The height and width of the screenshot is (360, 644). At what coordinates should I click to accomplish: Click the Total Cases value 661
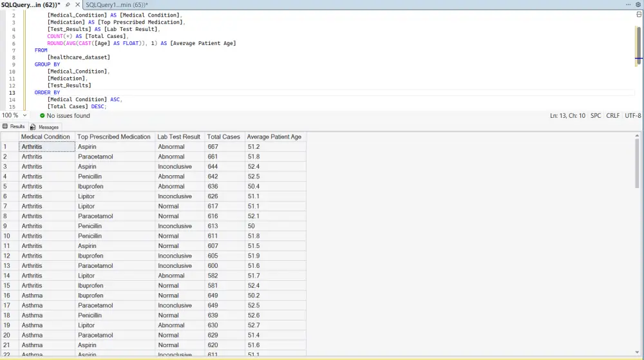(224, 156)
